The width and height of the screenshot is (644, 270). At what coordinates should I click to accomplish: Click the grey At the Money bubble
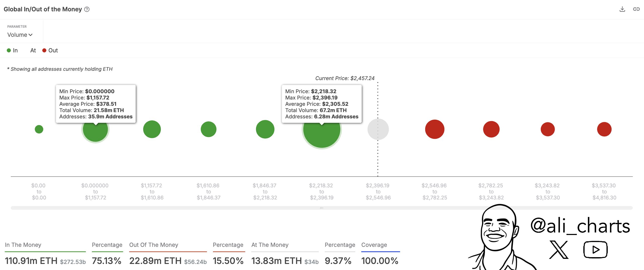click(x=378, y=129)
